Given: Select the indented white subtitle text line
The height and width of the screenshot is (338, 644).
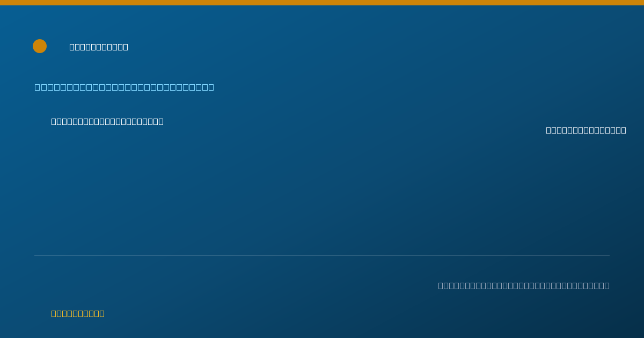Looking at the screenshot, I should (107, 121).
